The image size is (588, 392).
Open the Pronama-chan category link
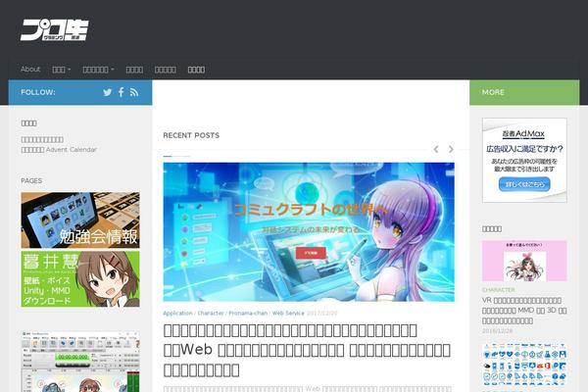(248, 314)
